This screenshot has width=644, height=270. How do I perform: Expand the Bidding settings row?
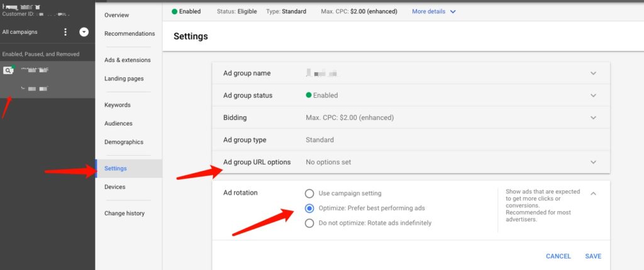pos(592,117)
